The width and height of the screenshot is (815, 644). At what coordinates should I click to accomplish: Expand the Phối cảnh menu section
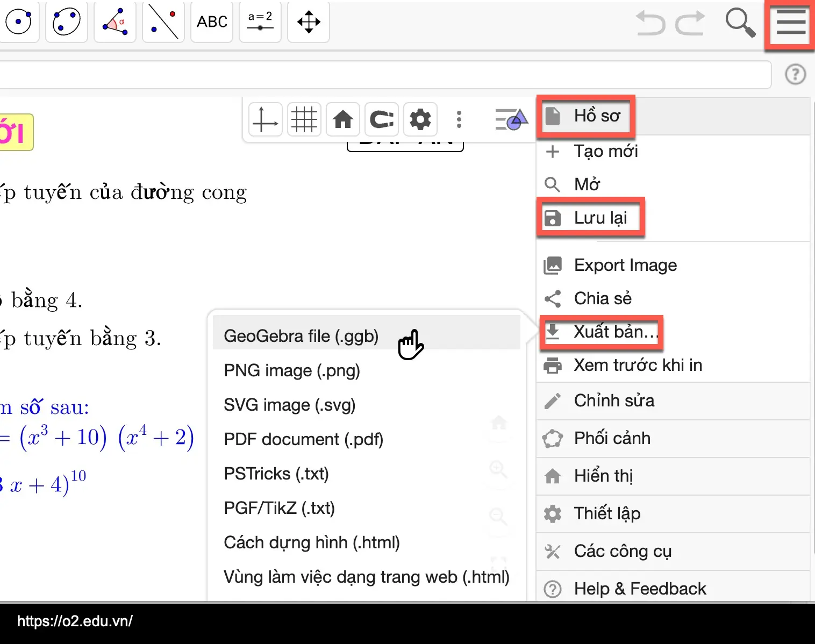[x=673, y=439]
